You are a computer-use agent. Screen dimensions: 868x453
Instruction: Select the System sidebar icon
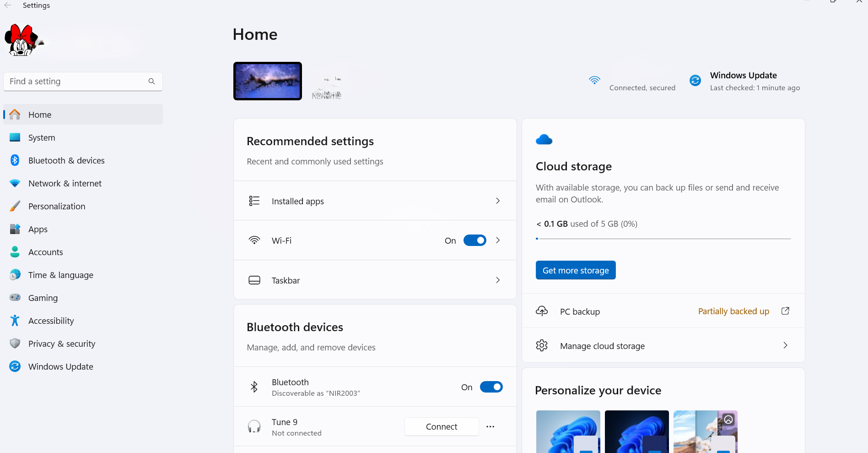point(15,137)
